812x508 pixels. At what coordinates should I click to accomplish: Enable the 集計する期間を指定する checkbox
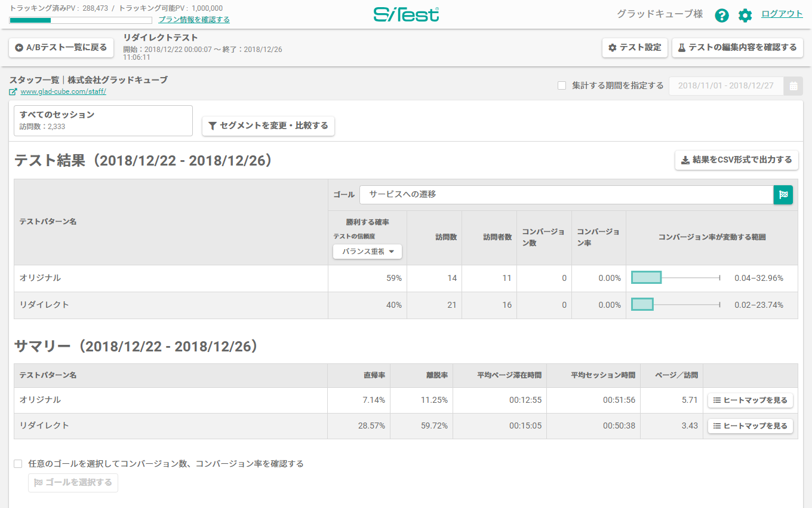(562, 85)
